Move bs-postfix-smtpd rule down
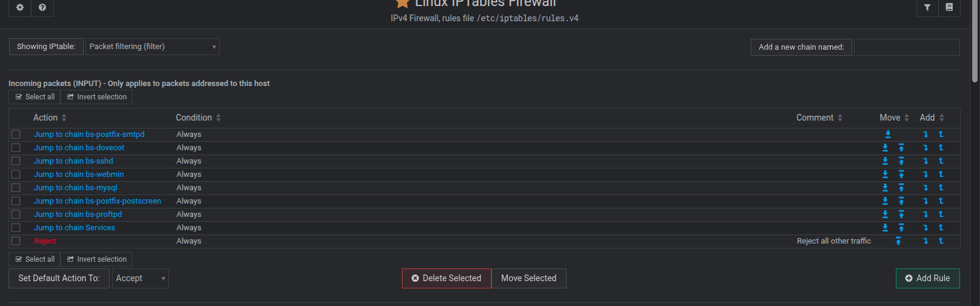 (888, 135)
